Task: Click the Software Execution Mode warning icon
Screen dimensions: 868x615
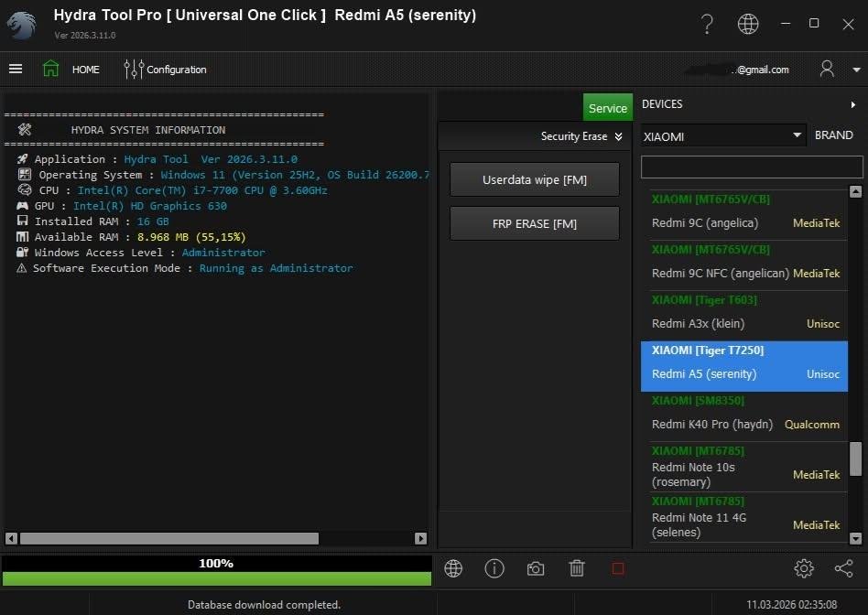Action: [22, 268]
